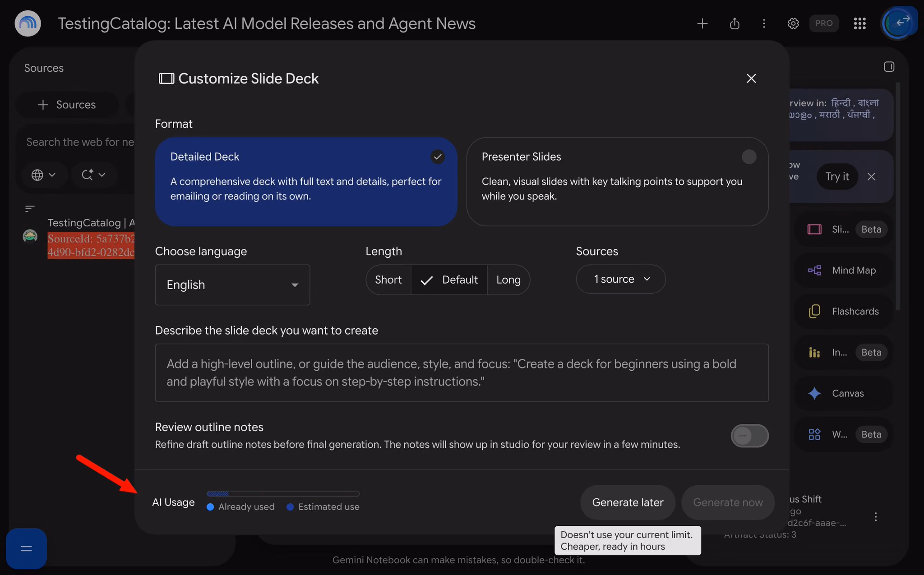This screenshot has height=575, width=924.
Task: Click the studio panel scrollbar
Action: pyautogui.click(x=898, y=196)
